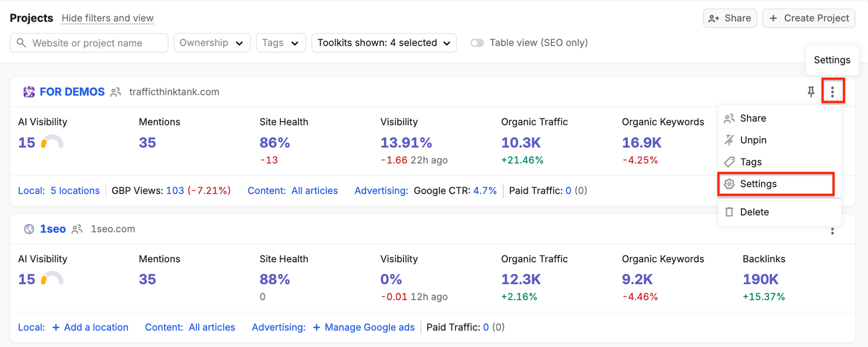The width and height of the screenshot is (868, 347).
Task: Click Hide filters and view link
Action: (107, 18)
